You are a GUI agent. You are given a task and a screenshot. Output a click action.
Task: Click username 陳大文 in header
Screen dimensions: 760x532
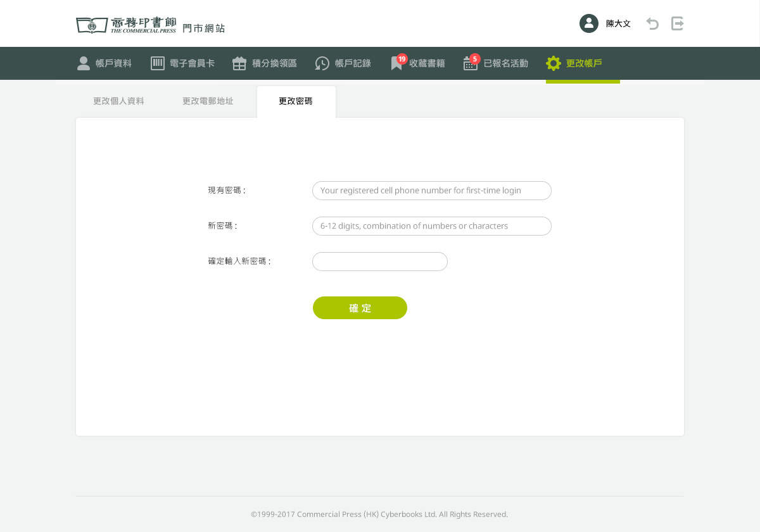point(618,23)
